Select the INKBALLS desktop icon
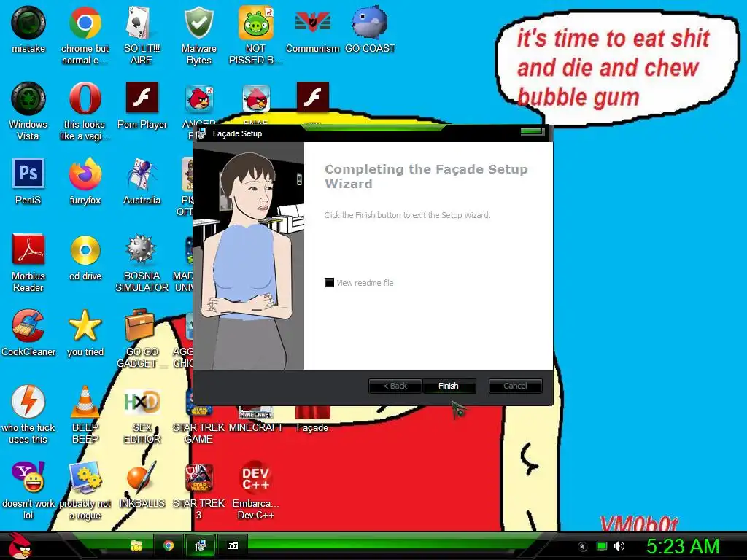The image size is (747, 560). (142, 485)
